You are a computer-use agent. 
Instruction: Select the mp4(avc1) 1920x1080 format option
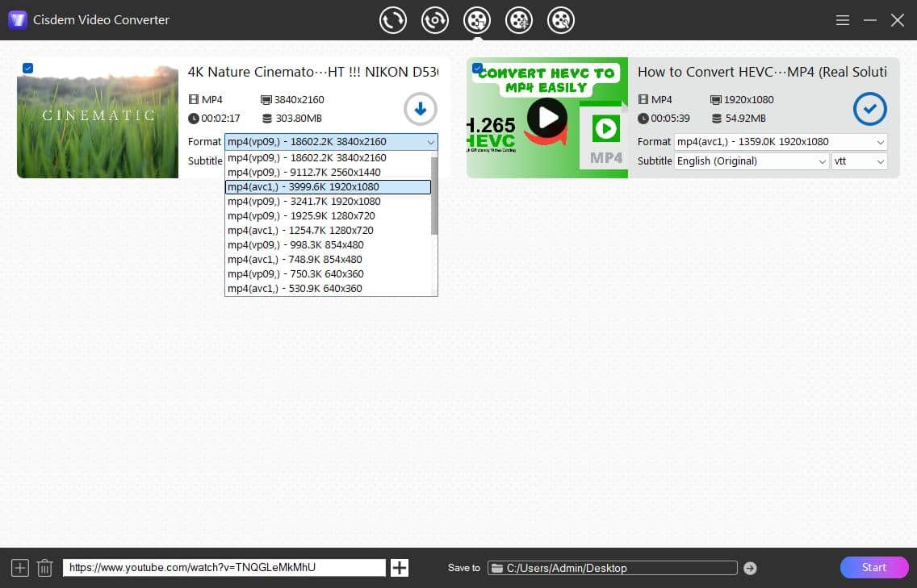(327, 186)
